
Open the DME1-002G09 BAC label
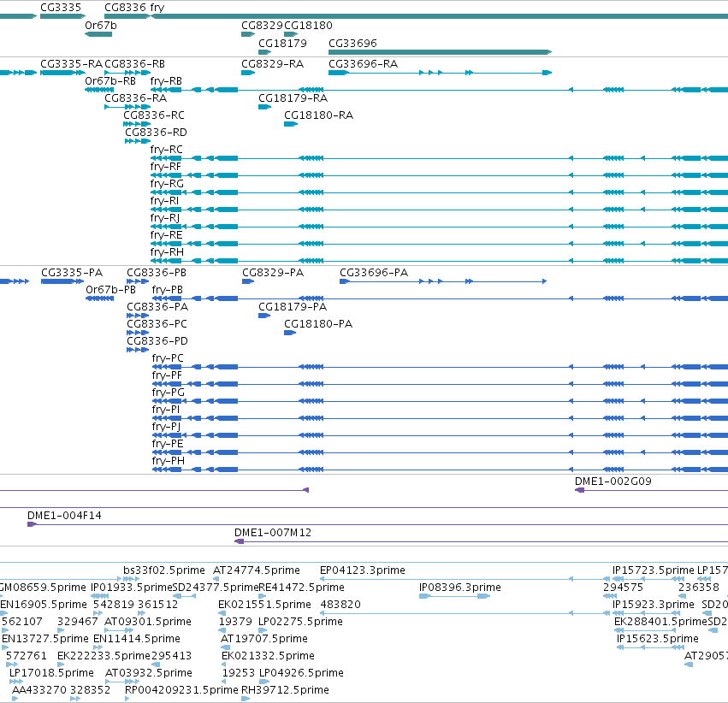click(x=613, y=481)
